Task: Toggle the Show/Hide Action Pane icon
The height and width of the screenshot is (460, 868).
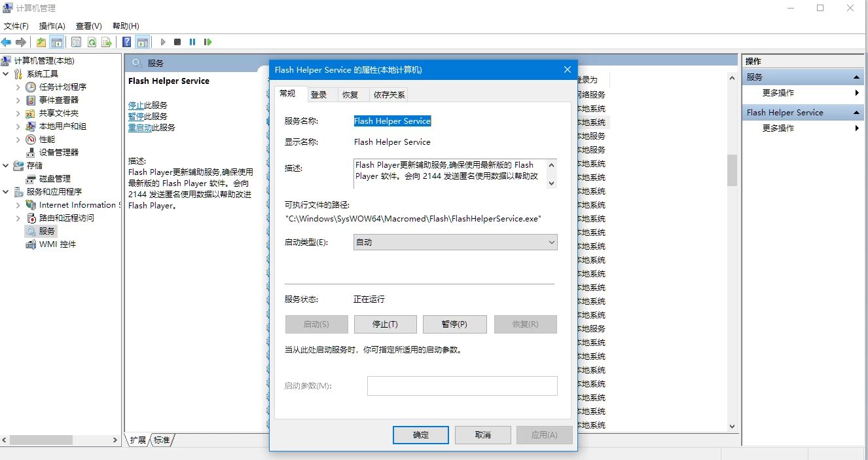Action: pos(143,42)
